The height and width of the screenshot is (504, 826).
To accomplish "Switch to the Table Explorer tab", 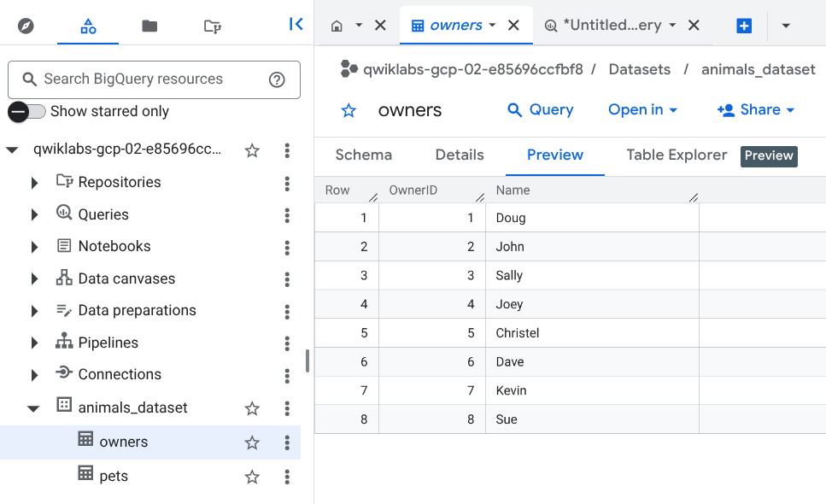I will click(676, 155).
